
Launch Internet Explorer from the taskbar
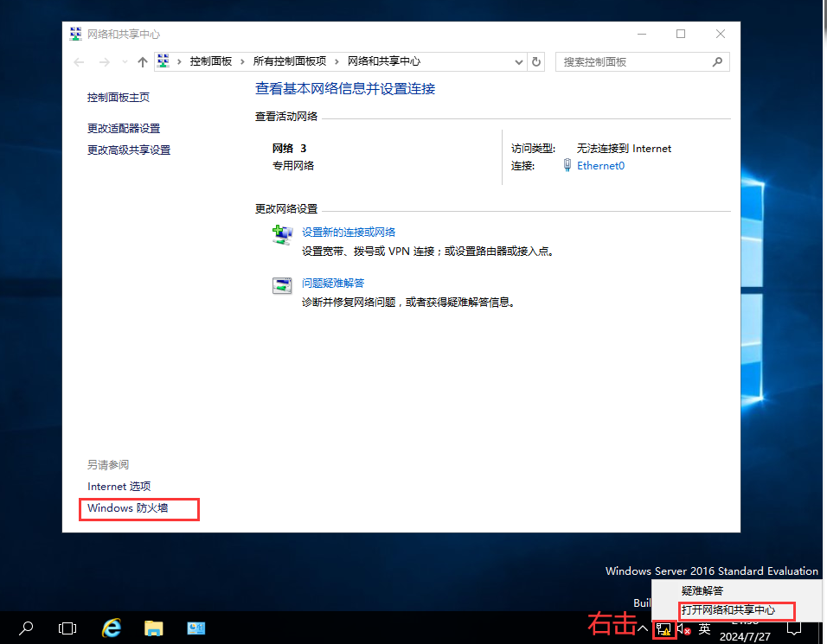tap(112, 628)
